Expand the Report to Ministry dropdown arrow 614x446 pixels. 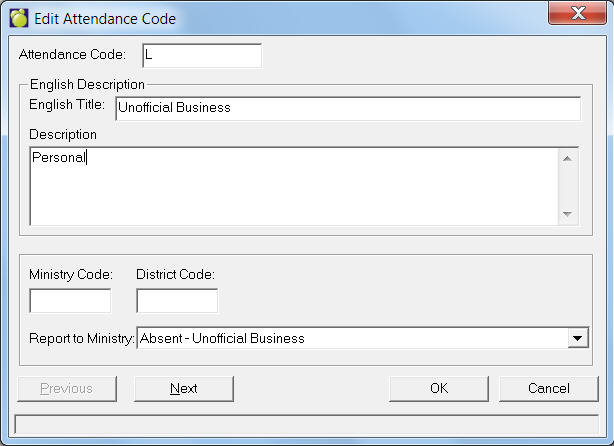577,339
